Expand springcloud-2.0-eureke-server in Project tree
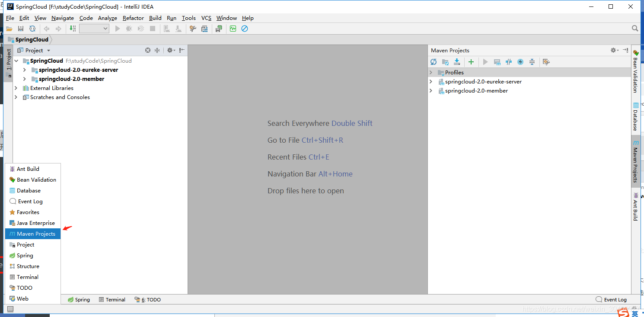 click(x=24, y=70)
